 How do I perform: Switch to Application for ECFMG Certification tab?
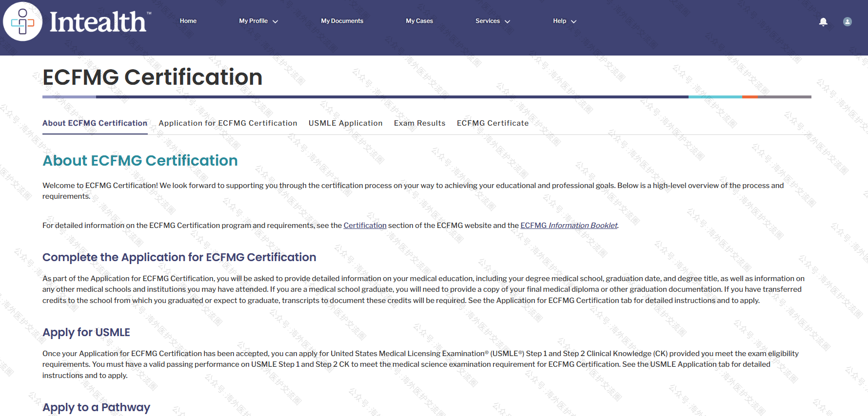coord(228,123)
